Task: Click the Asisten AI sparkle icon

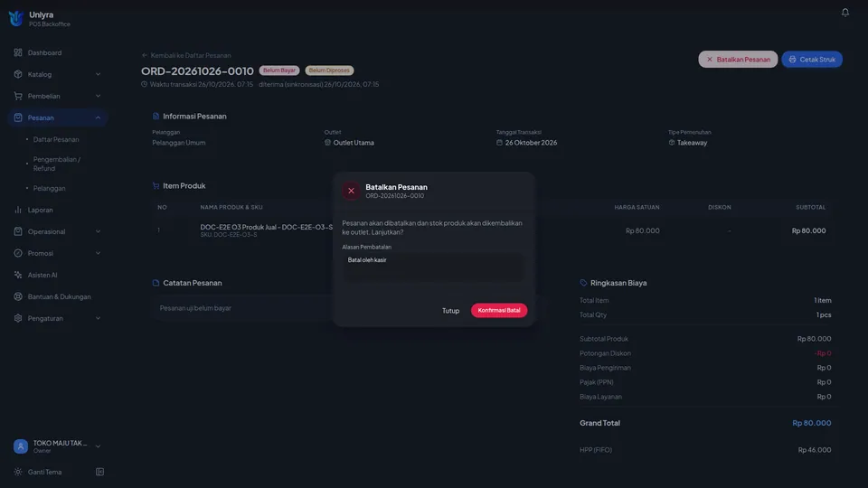Action: (x=18, y=275)
